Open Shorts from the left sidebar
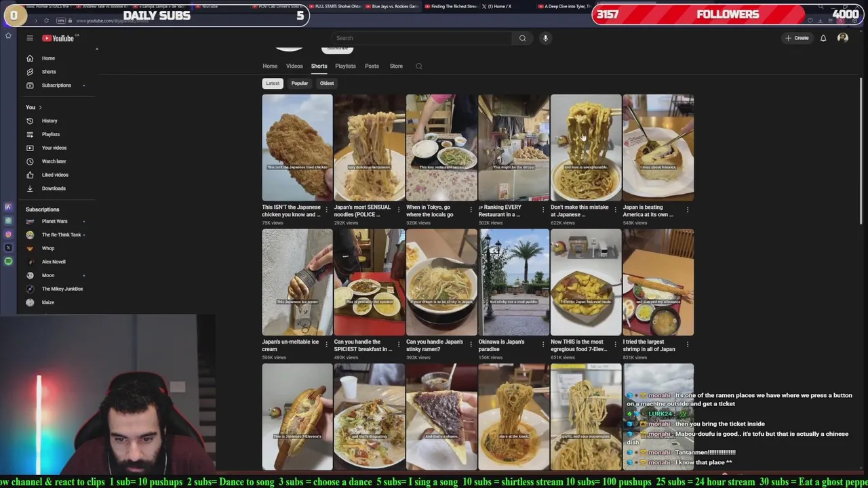Screen dimensions: 868x488 (x=49, y=72)
